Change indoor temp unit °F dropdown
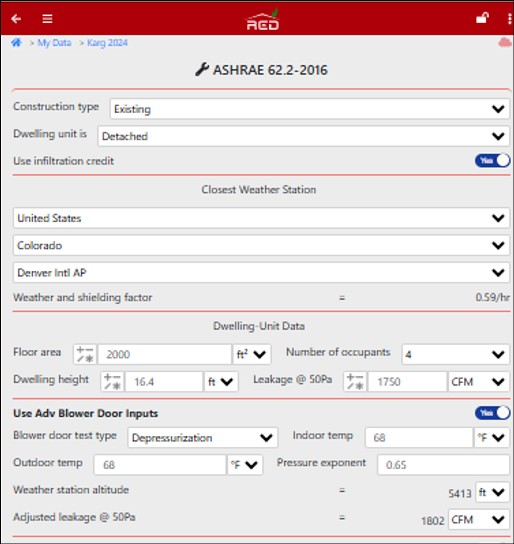 coord(492,437)
